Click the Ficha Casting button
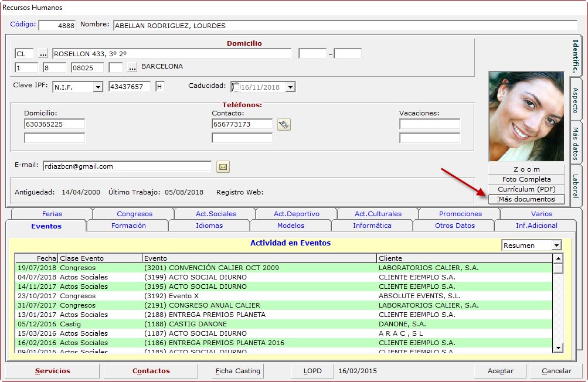 238,371
